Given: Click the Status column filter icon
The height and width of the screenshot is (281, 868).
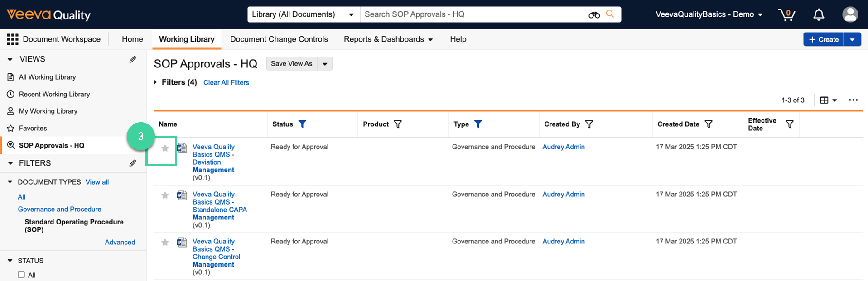Looking at the screenshot, I should point(302,124).
